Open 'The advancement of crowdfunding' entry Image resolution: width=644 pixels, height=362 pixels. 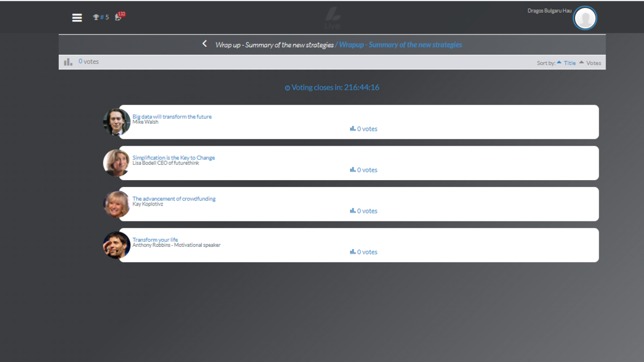pos(173,199)
